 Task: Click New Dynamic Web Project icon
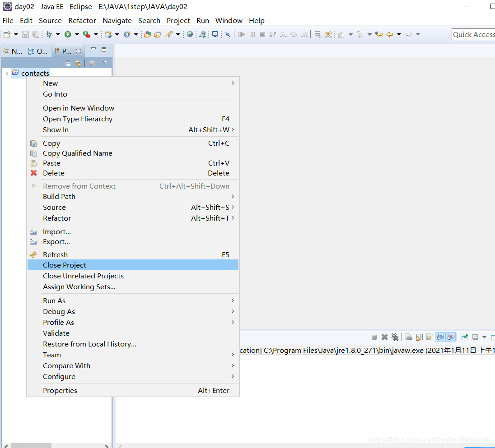[108, 34]
